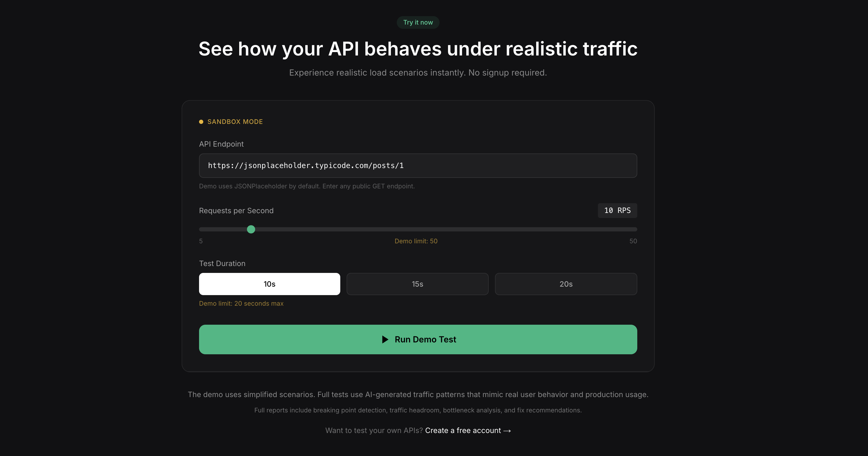Click the maximum value 50 on the slider
This screenshot has height=456, width=868.
tap(633, 241)
